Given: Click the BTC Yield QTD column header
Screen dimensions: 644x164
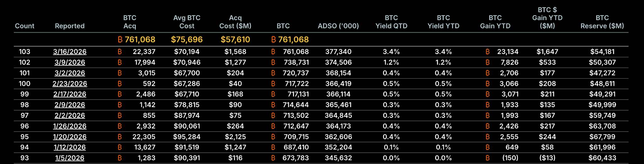Looking at the screenshot, I should (x=391, y=22).
